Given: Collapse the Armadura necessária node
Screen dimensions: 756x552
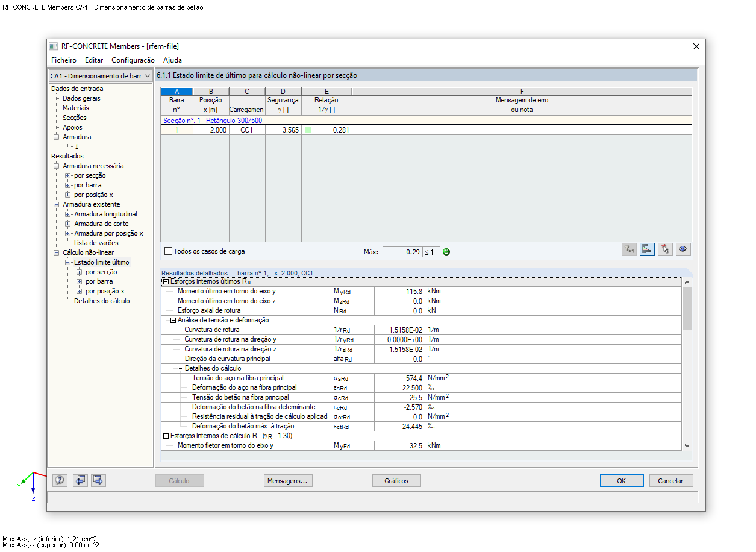Looking at the screenshot, I should pos(57,166).
